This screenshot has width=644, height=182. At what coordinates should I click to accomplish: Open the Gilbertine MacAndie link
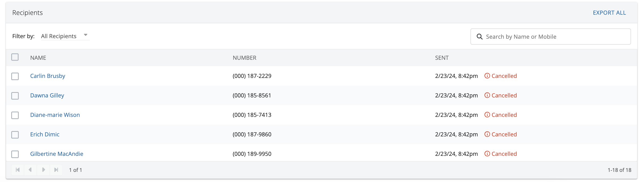point(57,154)
